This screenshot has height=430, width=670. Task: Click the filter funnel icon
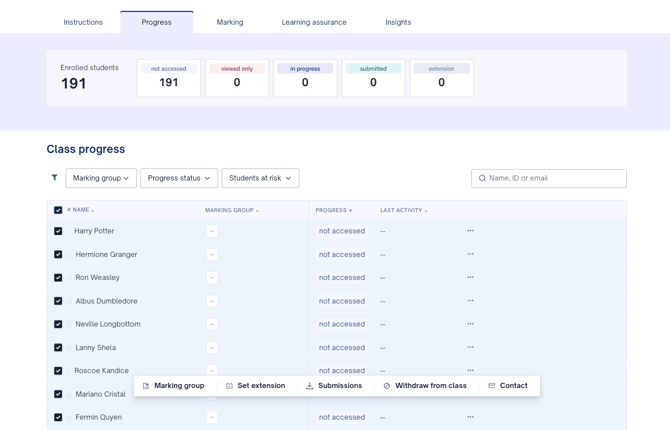54,178
